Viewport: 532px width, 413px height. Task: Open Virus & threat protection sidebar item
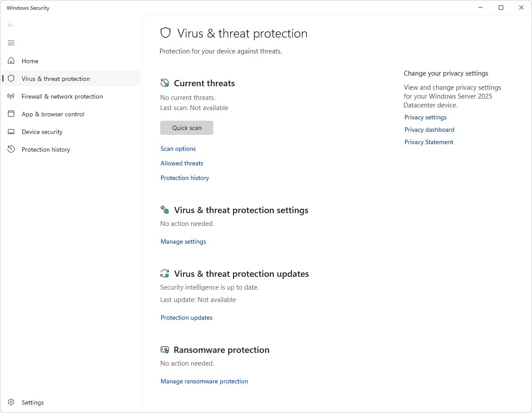tap(56, 79)
